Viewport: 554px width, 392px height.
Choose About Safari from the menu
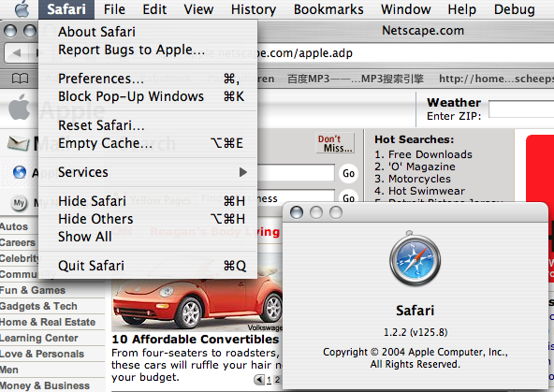click(148, 32)
